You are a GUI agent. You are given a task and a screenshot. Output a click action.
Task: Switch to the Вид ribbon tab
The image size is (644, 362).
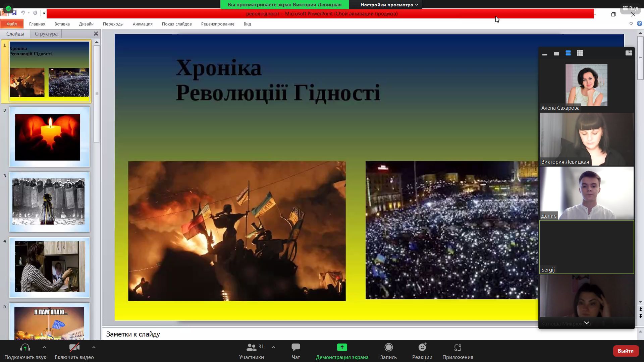click(x=247, y=24)
